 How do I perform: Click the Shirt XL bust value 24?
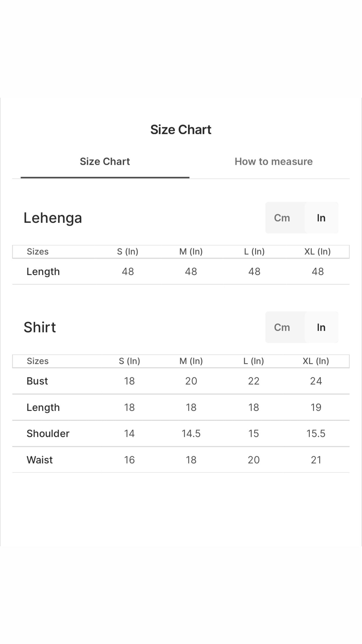(x=316, y=381)
